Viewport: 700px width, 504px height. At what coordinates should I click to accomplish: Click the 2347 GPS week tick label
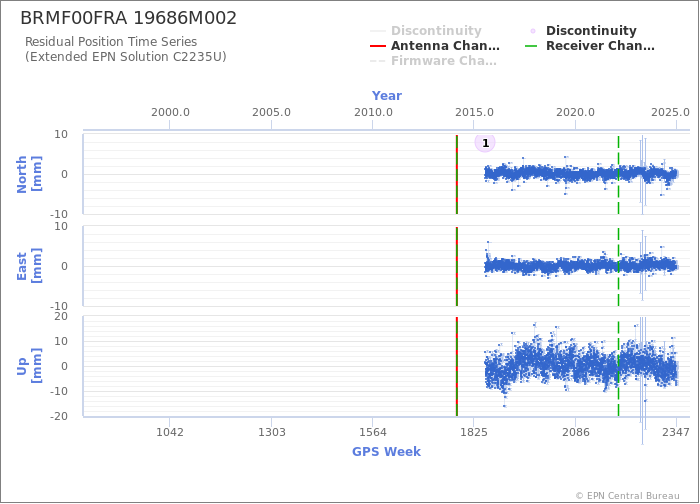pyautogui.click(x=676, y=432)
